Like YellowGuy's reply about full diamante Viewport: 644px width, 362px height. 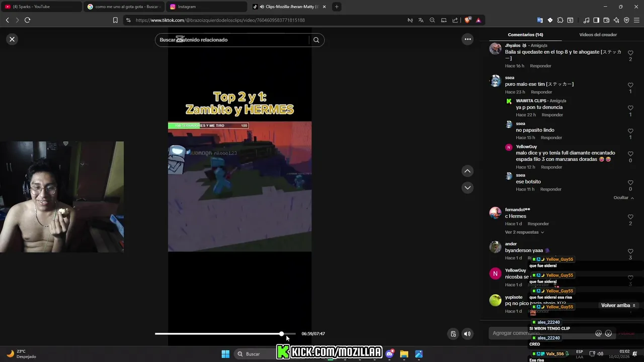pos(630,154)
